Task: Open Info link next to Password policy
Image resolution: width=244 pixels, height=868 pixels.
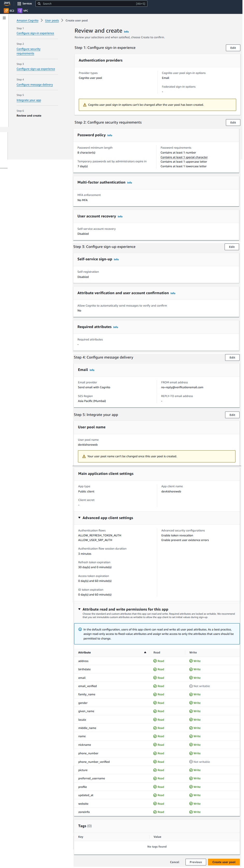Action: pyautogui.click(x=110, y=135)
